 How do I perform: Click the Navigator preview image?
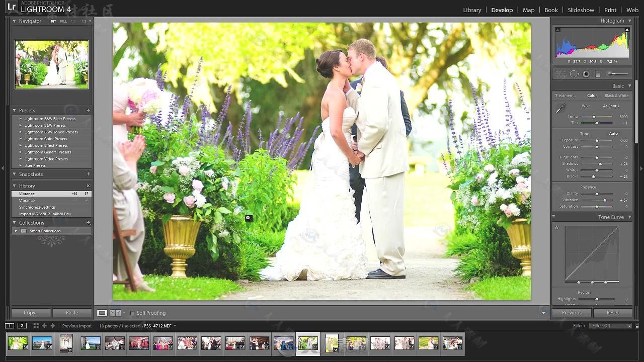pyautogui.click(x=51, y=64)
